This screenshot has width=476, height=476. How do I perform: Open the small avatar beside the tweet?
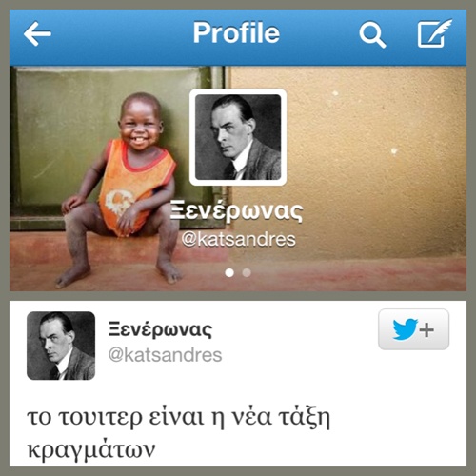point(61,346)
